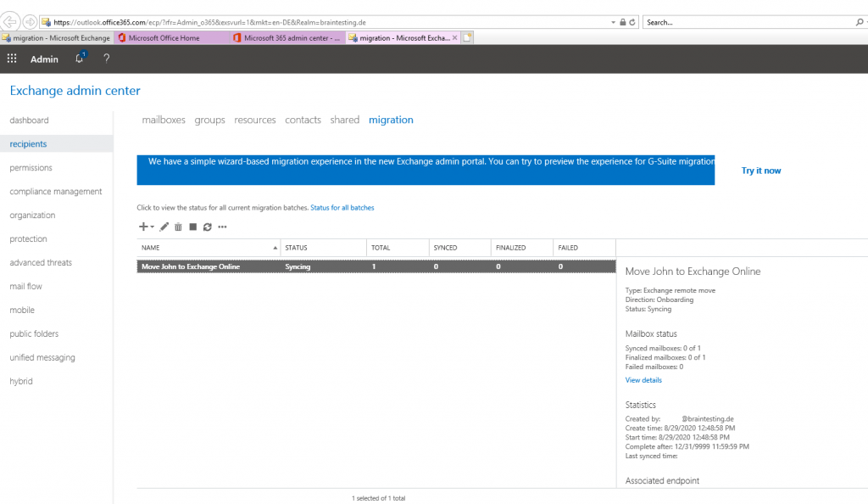Sort by the STATUS column header

coord(323,248)
